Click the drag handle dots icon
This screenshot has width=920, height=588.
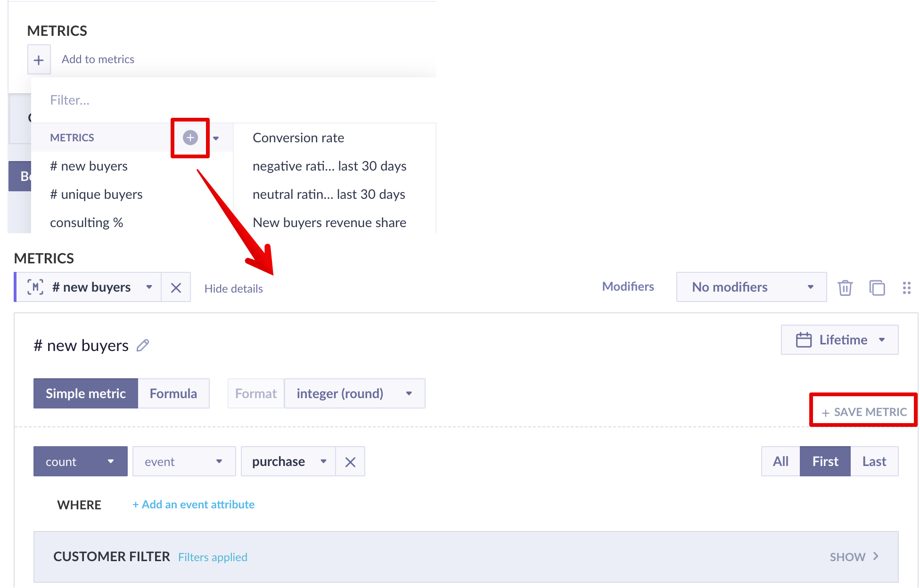point(906,287)
